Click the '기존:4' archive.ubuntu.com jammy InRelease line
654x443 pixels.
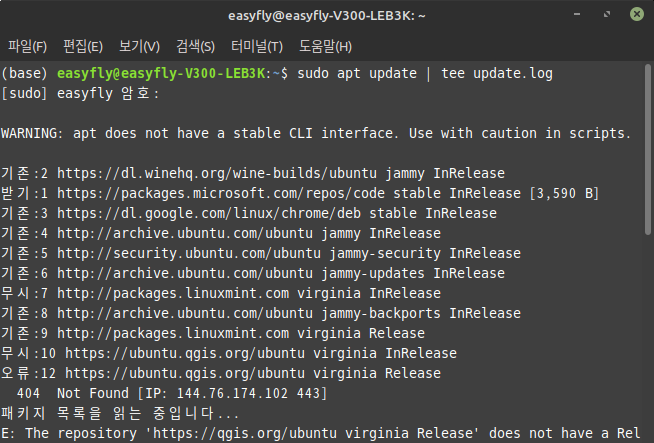tap(221, 233)
